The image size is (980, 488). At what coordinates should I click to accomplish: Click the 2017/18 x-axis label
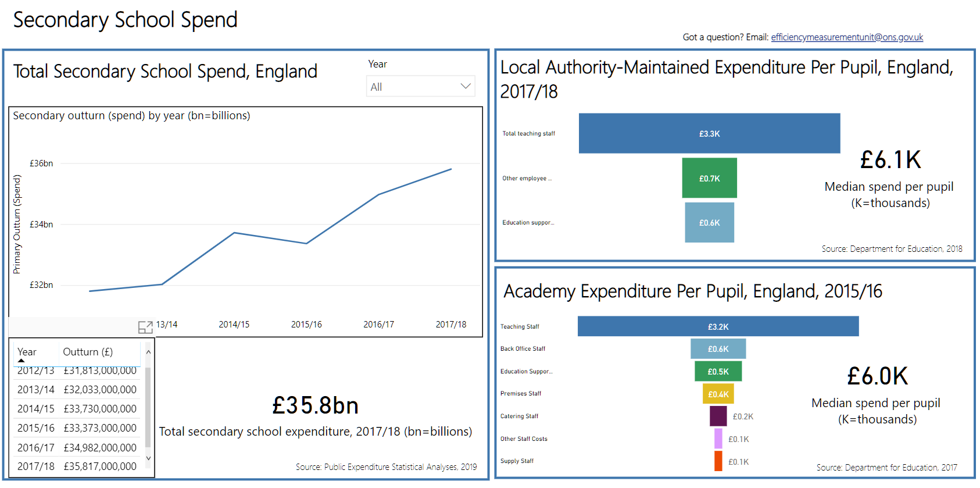click(451, 325)
